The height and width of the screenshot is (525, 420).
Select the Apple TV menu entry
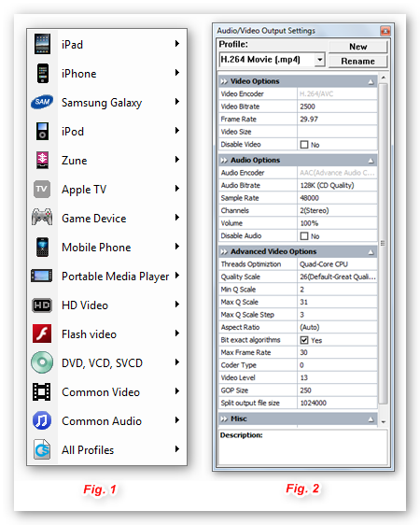tap(106, 189)
